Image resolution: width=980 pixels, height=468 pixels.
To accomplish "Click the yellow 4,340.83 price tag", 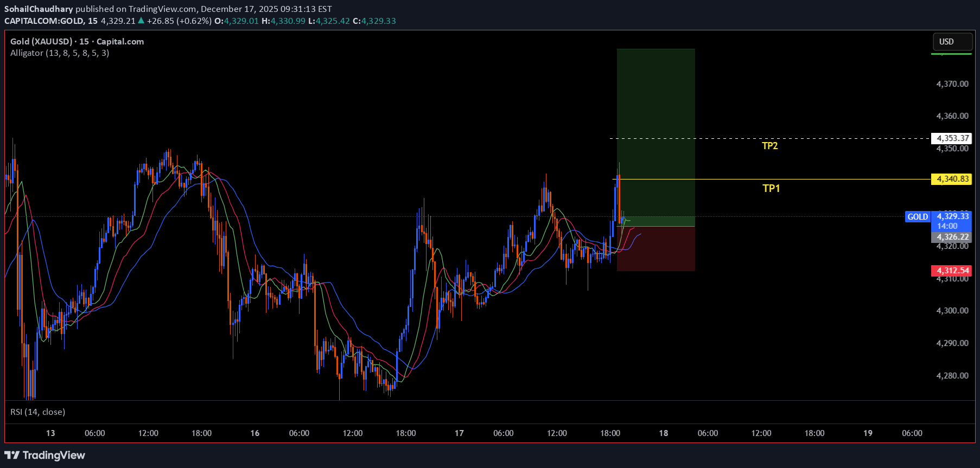I will pos(952,179).
